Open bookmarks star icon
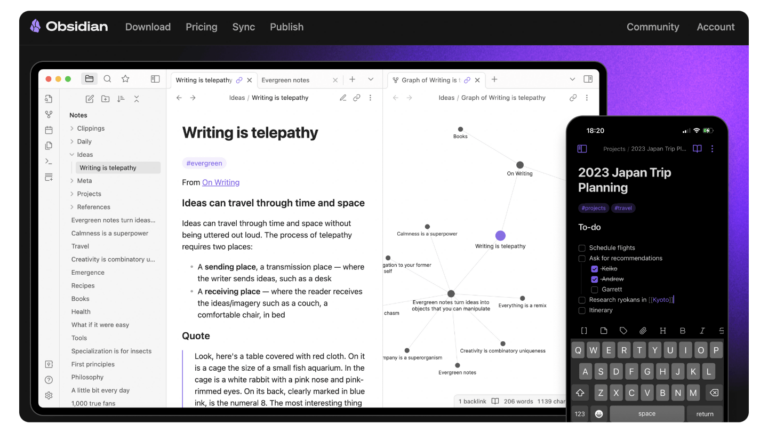Screen dimensions: 768x432 [x=125, y=79]
